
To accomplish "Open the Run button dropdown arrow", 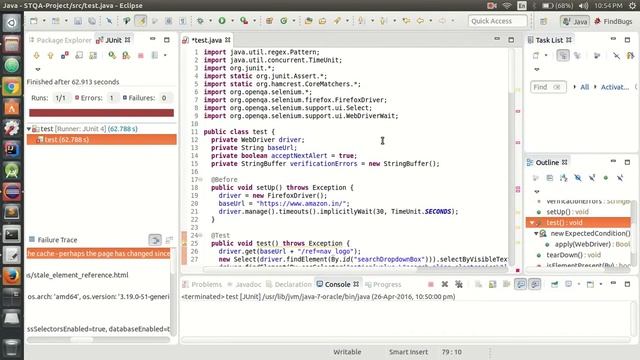I will tap(232, 21).
